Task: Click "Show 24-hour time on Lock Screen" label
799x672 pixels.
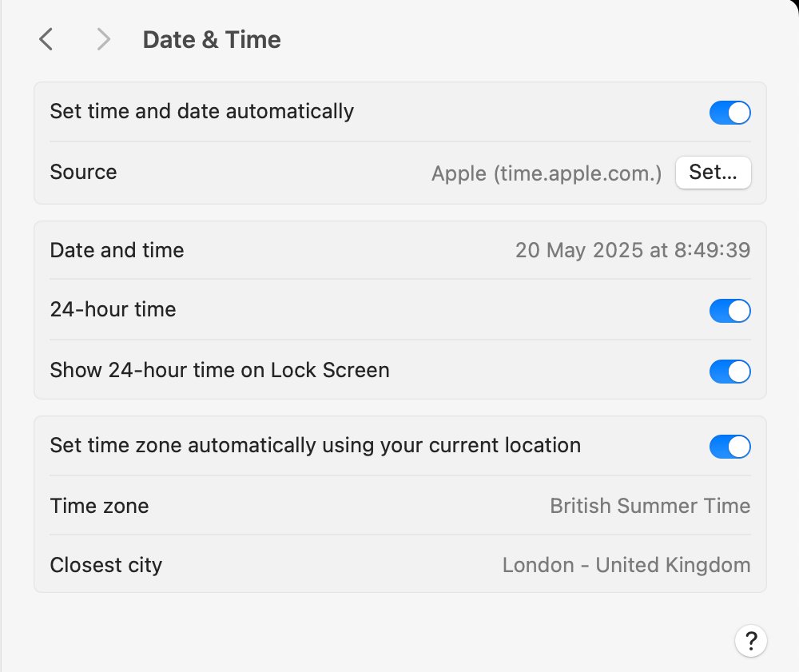Action: point(220,370)
